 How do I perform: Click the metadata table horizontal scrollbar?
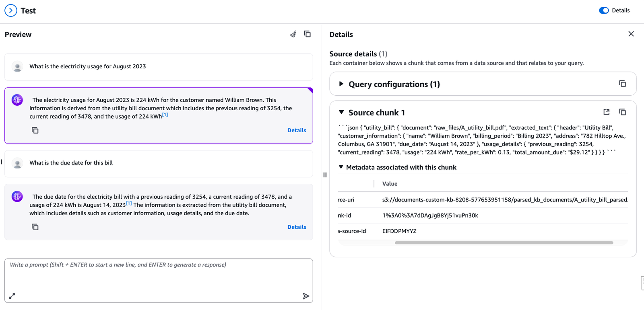(x=504, y=243)
